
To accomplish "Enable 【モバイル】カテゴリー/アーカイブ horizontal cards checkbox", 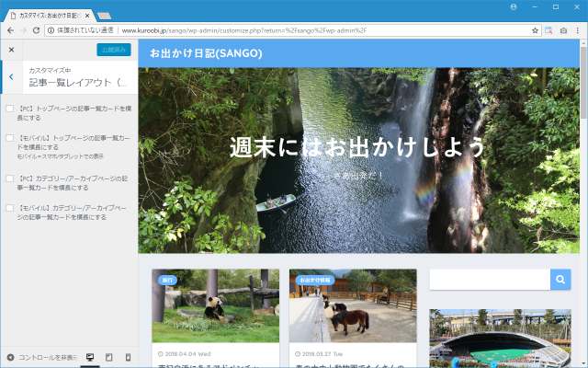I will pyautogui.click(x=10, y=208).
